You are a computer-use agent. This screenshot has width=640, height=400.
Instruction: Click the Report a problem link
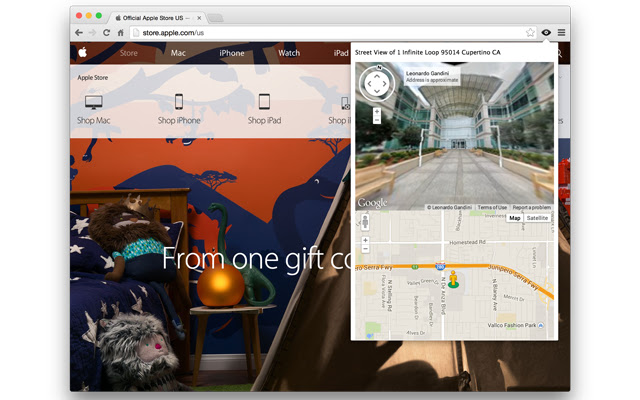(531, 207)
